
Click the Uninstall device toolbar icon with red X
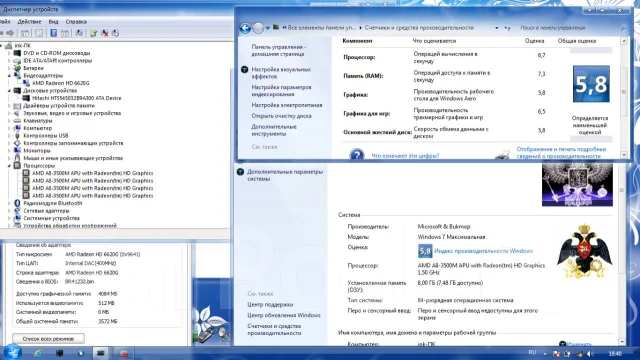click(x=105, y=33)
